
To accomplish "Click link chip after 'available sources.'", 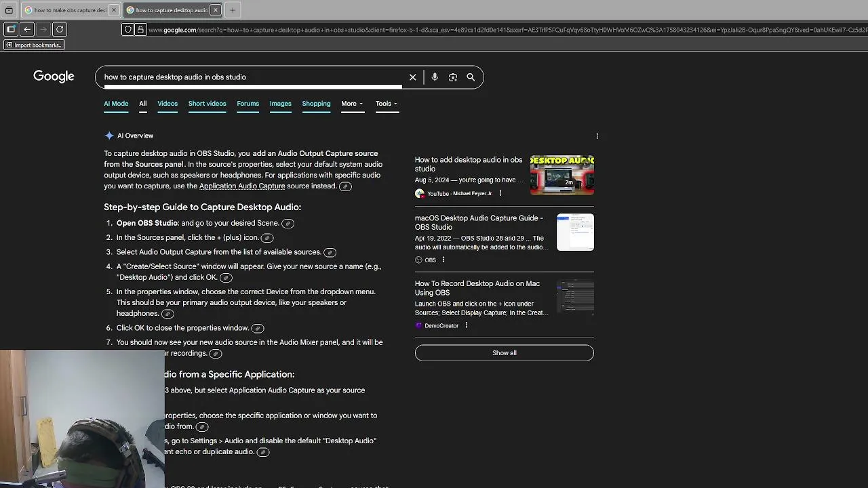I will [x=330, y=253].
